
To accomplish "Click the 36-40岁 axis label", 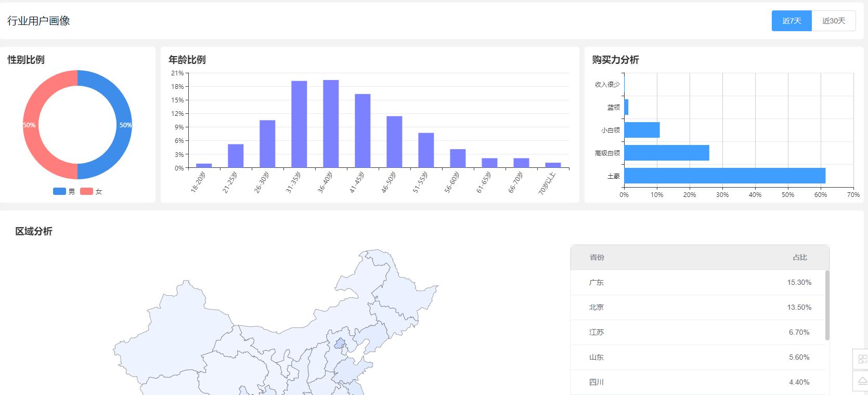I will tap(325, 182).
